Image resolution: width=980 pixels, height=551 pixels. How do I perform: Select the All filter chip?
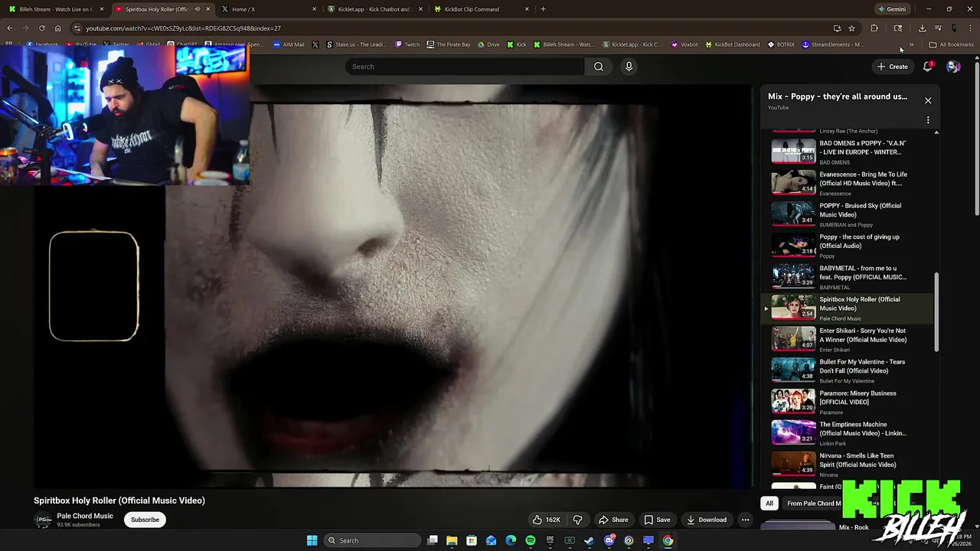(769, 503)
